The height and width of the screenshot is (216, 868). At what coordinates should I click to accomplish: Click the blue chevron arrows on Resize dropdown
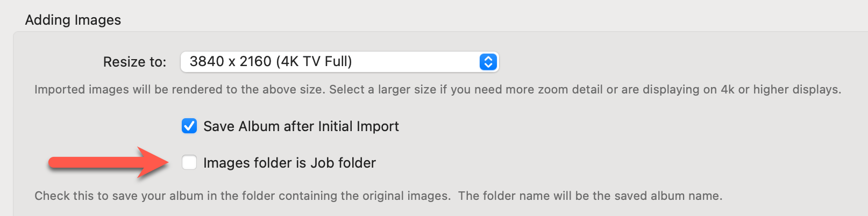pos(488,62)
